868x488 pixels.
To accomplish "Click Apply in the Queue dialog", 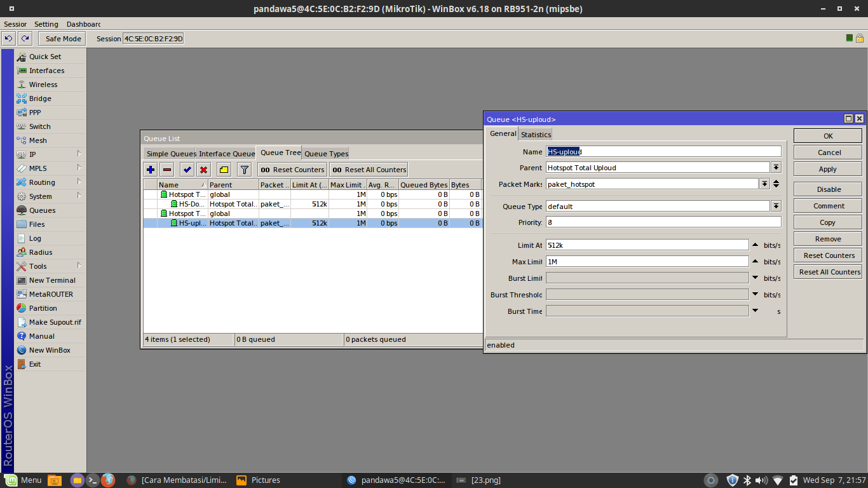I will [x=828, y=169].
